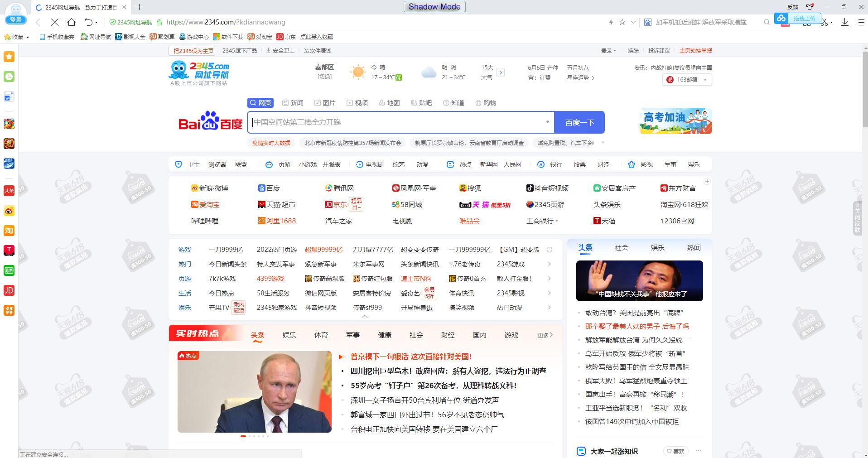This screenshot has width=868, height=458.
Task: Open the iQiyi icon in the sidebar
Action: pos(9,270)
